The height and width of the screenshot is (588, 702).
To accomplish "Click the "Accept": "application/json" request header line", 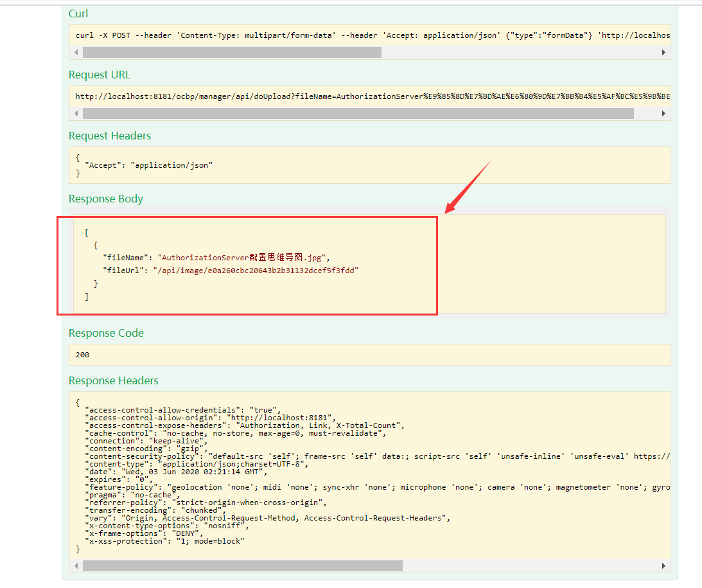I will [x=148, y=165].
